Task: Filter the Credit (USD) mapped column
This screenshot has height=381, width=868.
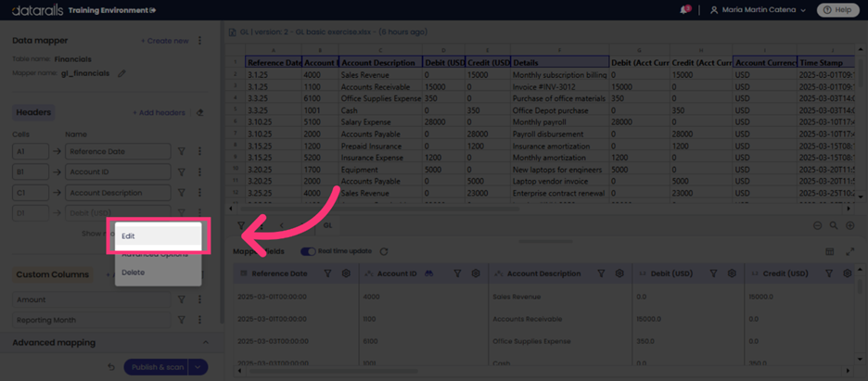Action: [x=829, y=273]
